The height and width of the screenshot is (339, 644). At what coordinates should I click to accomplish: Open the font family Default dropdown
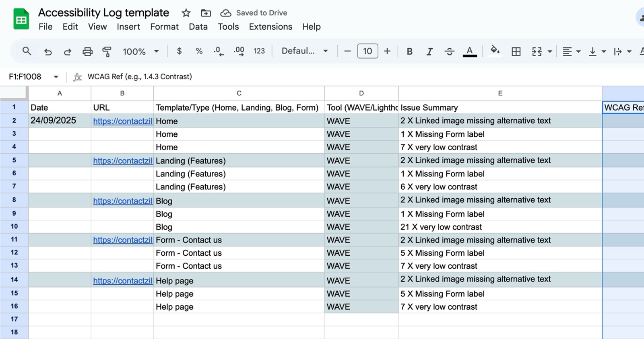coord(305,51)
